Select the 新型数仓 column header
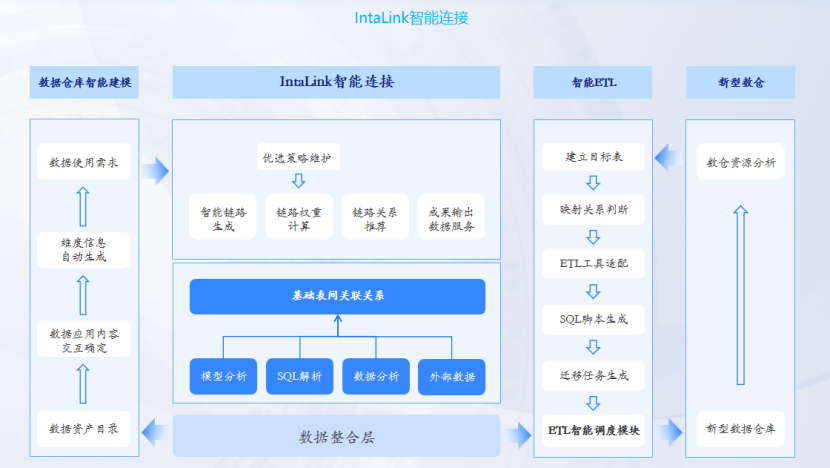This screenshot has width=830, height=468. (740, 83)
